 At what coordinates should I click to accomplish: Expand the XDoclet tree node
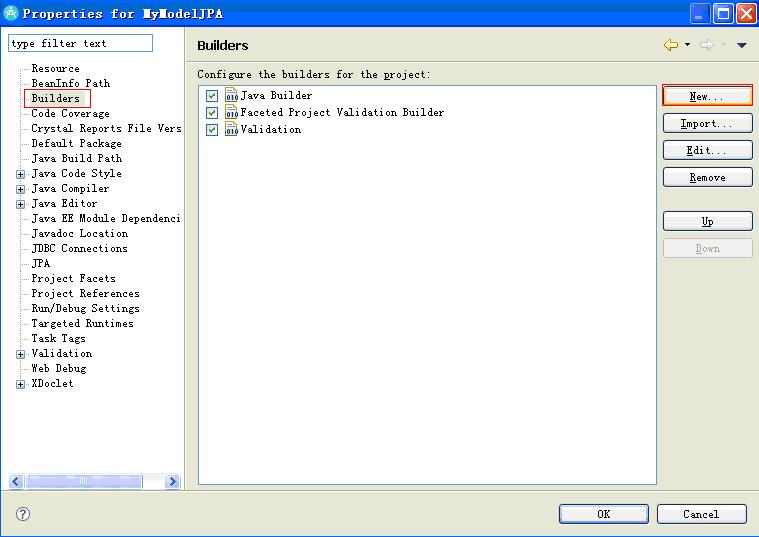(x=20, y=384)
